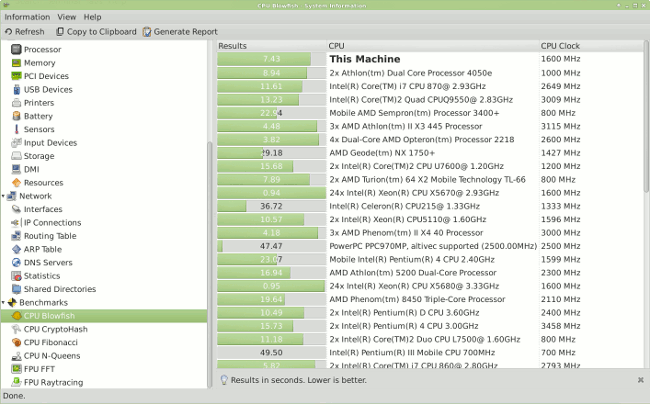This screenshot has height=404, width=650.
Task: Click the 7.43 result progress bar
Action: click(x=272, y=59)
